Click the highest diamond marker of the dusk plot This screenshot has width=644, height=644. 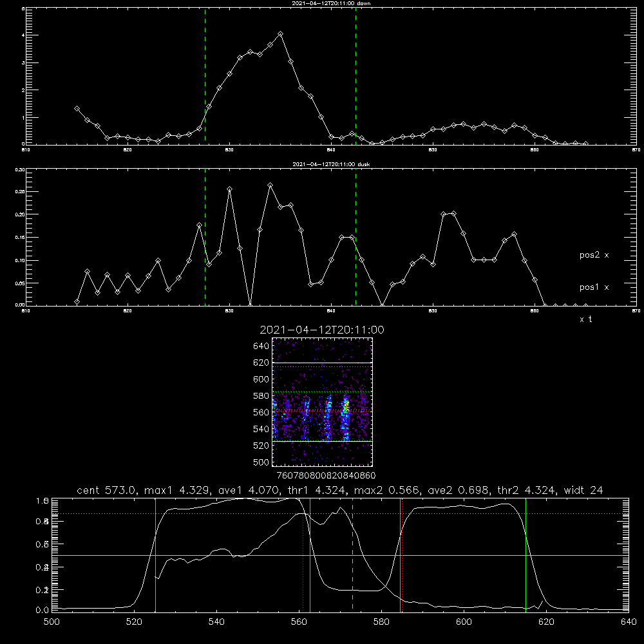click(x=270, y=185)
